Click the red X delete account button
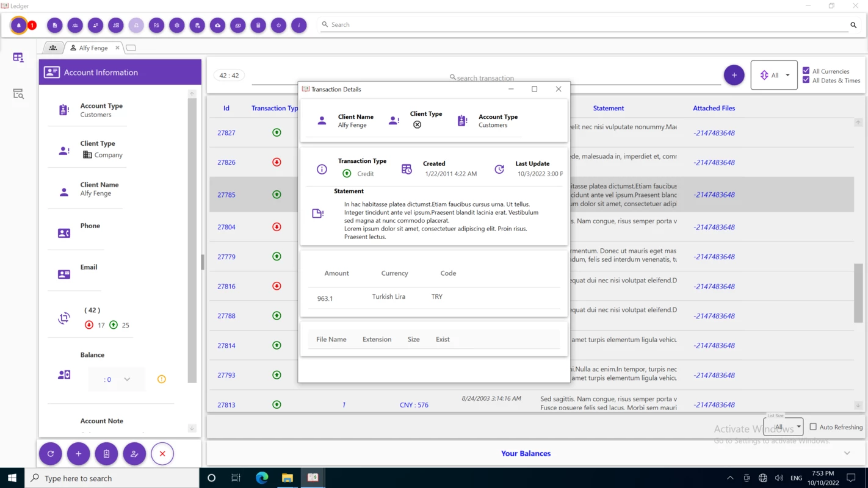The width and height of the screenshot is (868, 488). (162, 454)
